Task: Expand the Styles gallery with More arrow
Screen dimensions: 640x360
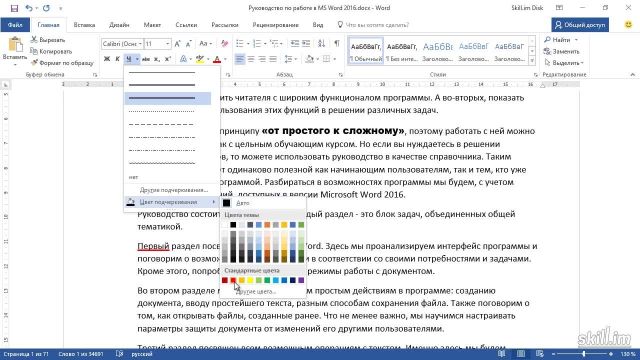Action: click(532, 61)
